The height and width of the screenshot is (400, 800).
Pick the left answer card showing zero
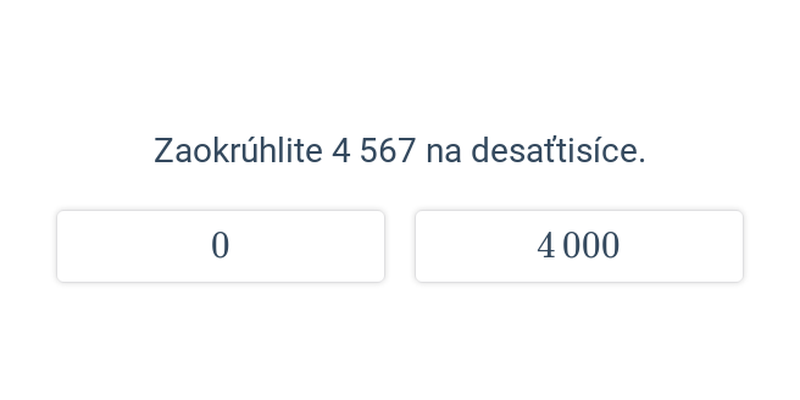point(220,246)
